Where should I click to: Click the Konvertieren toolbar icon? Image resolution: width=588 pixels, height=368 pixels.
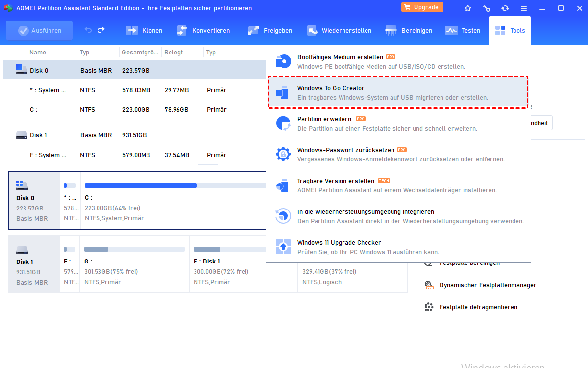tap(182, 30)
